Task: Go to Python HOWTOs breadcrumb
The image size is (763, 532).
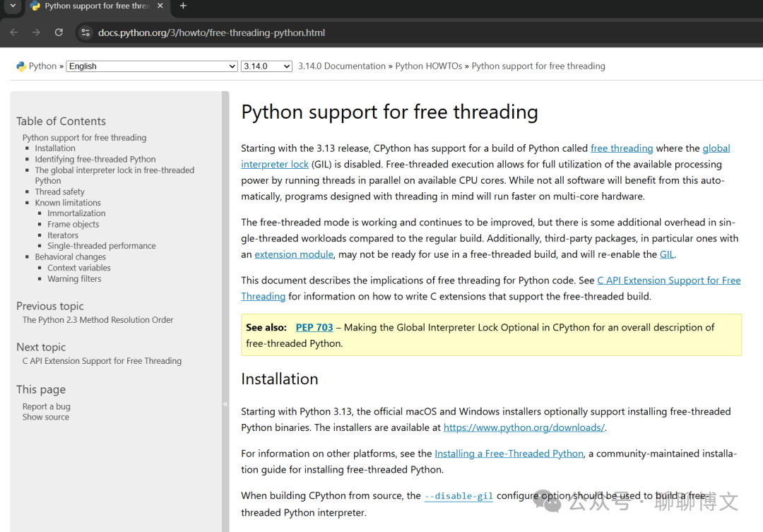Action: click(x=428, y=66)
